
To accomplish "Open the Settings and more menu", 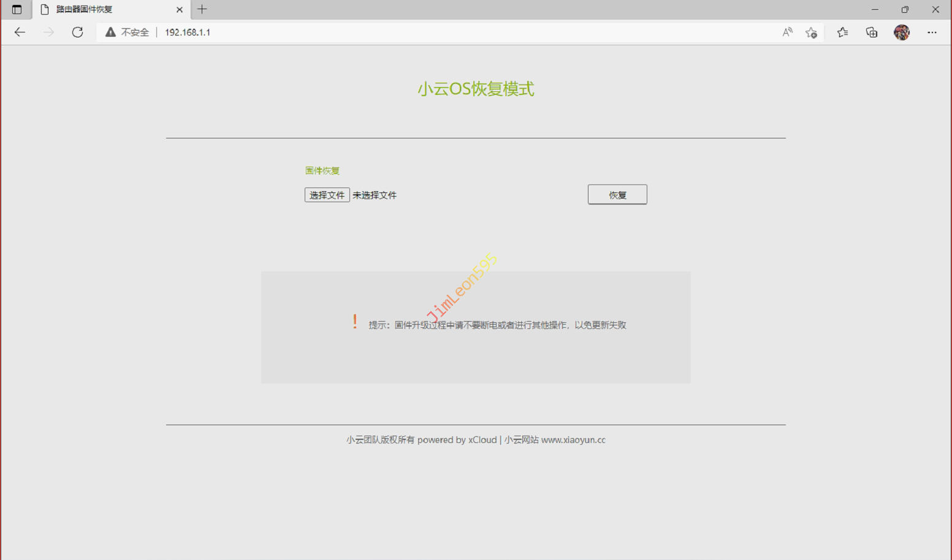I will click(932, 32).
